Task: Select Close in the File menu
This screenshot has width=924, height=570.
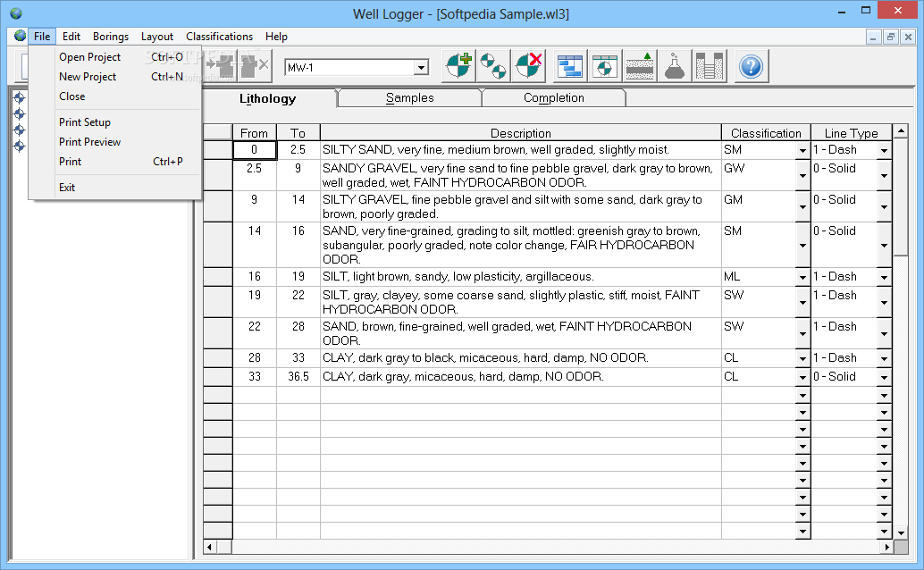Action: pos(115,96)
